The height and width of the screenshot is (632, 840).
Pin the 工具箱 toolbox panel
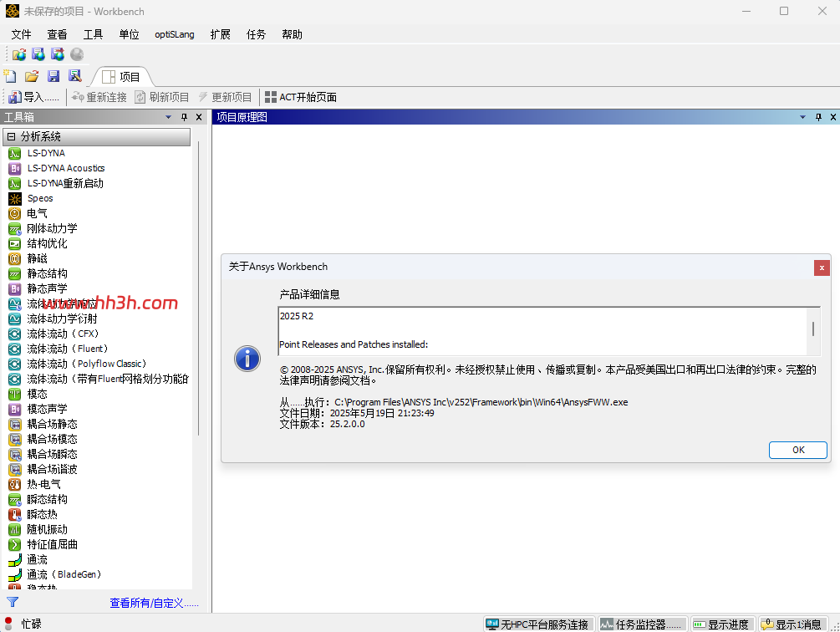[x=184, y=117]
